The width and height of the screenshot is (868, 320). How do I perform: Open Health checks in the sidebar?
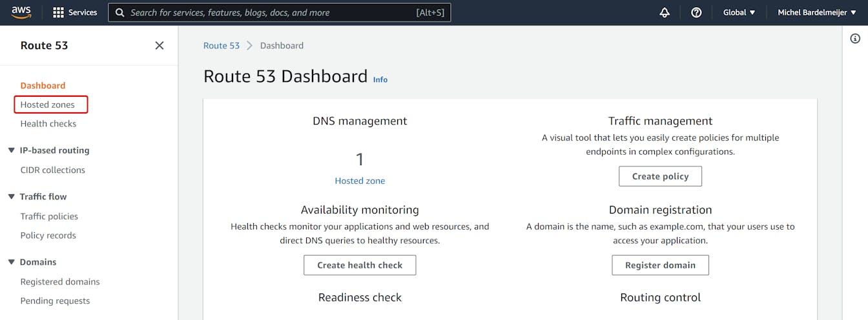48,124
